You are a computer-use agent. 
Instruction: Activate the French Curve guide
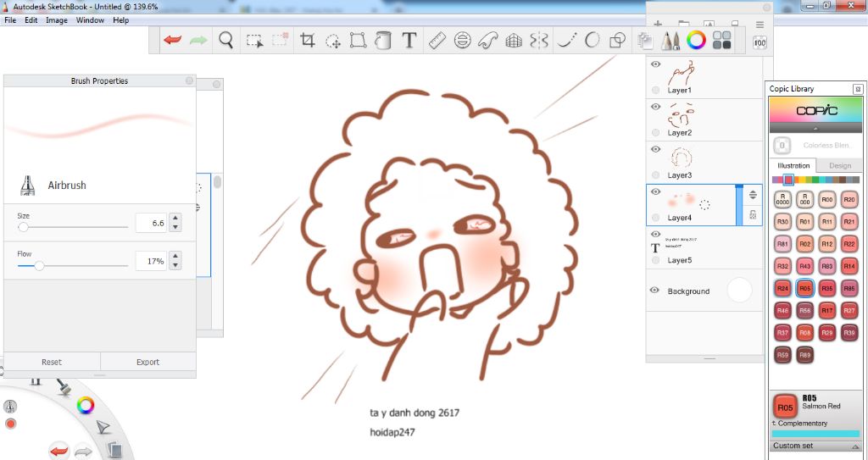click(487, 41)
